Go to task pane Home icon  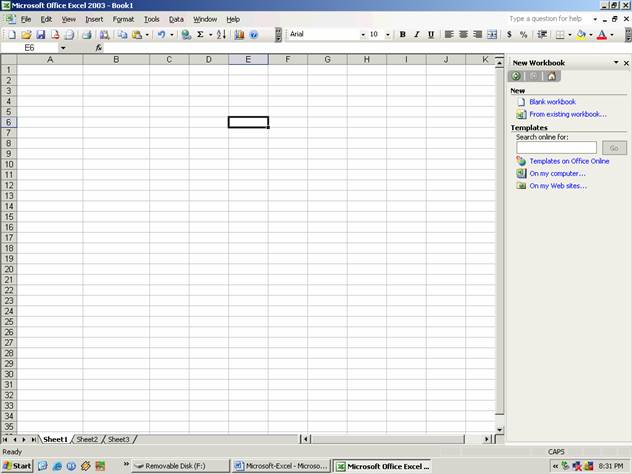[x=552, y=76]
